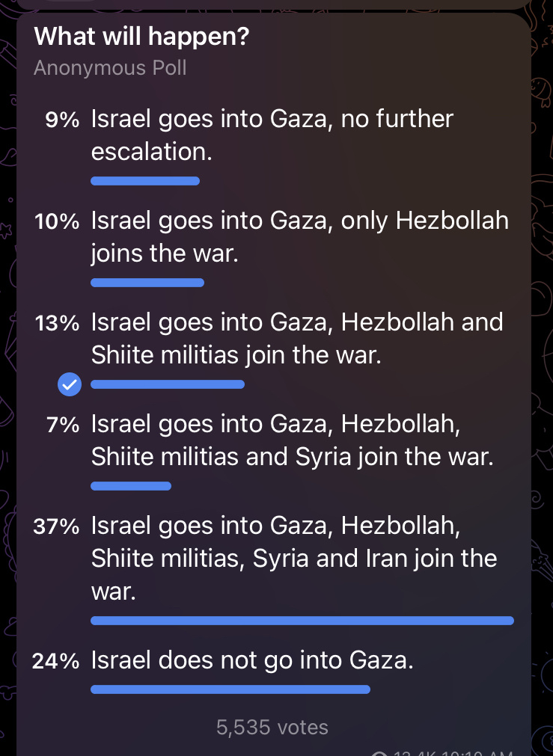Pick 'Hezbollah and Shiite militias join the war'
The height and width of the screenshot is (756, 553).
coord(297,339)
